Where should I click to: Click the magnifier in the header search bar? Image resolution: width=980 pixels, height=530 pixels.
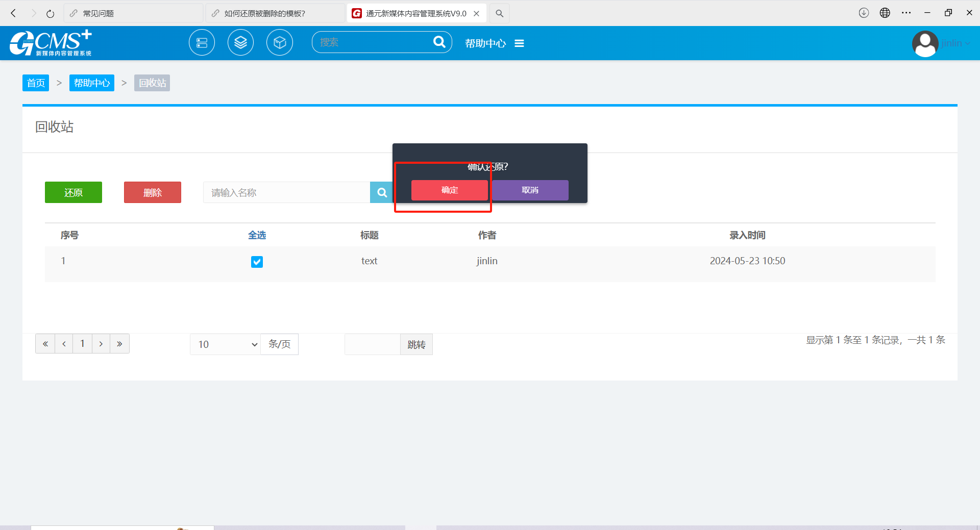(x=439, y=42)
